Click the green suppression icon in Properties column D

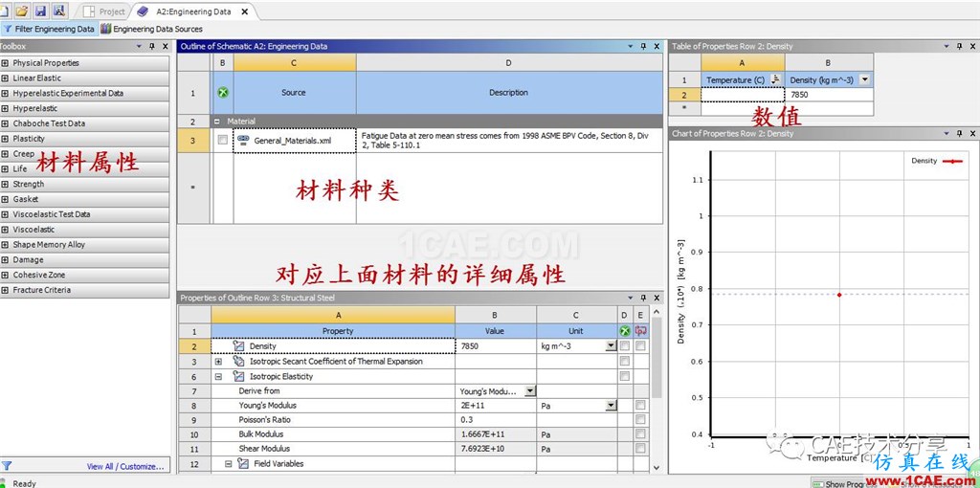pos(624,331)
